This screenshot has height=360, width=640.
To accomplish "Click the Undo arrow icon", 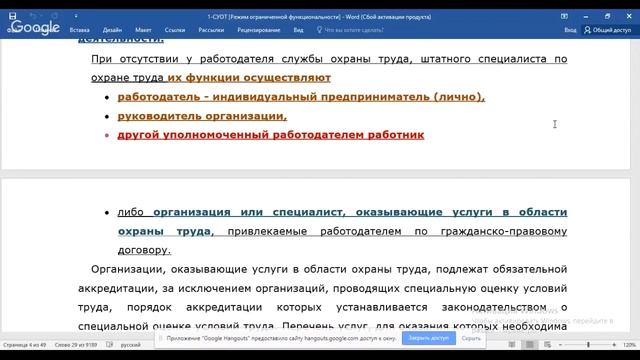I will tap(33, 16).
